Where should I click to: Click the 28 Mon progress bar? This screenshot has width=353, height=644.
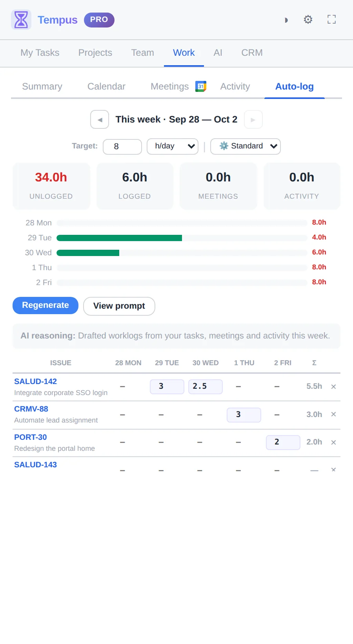(x=182, y=223)
